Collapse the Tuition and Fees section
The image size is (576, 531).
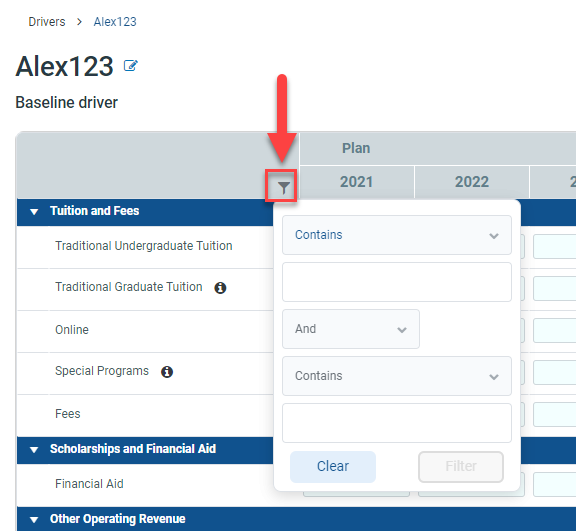[34, 212]
